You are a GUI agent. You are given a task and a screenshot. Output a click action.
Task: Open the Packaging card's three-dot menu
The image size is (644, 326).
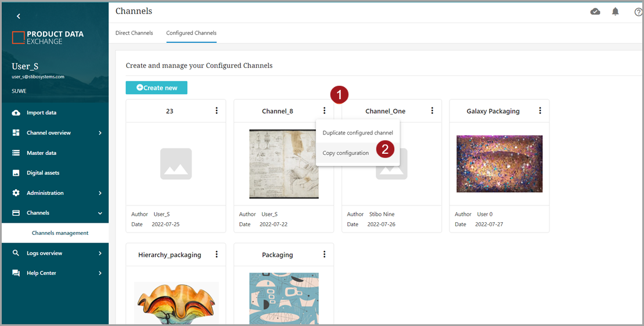point(324,255)
